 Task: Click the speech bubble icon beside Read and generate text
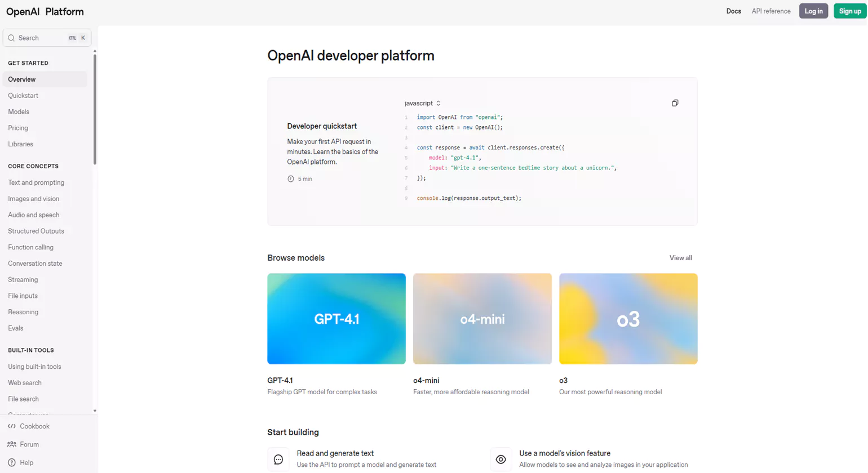(x=278, y=459)
